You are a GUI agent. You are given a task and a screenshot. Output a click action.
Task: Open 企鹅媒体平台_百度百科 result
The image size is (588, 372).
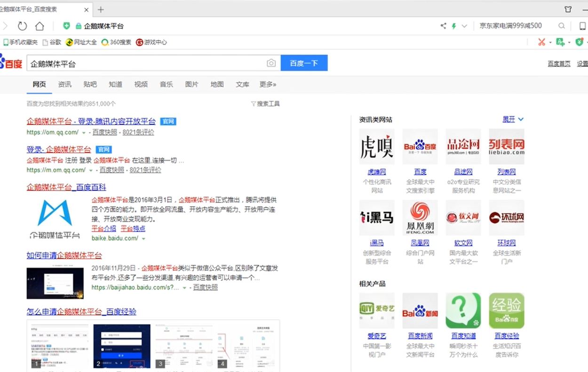[x=66, y=187]
